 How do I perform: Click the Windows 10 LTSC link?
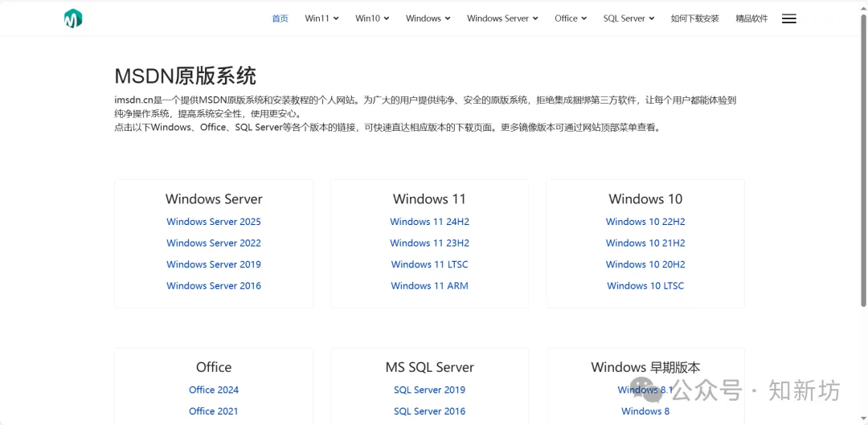coord(645,286)
